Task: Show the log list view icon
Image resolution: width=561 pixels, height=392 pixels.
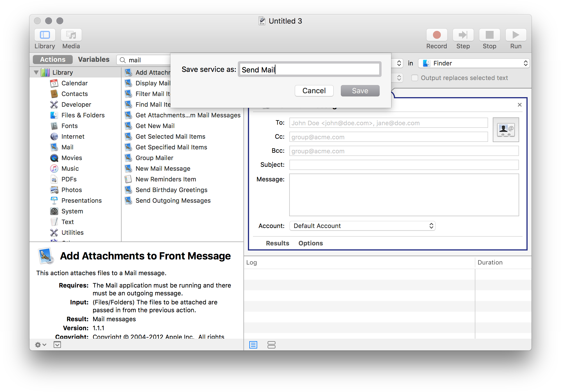Action: point(253,345)
